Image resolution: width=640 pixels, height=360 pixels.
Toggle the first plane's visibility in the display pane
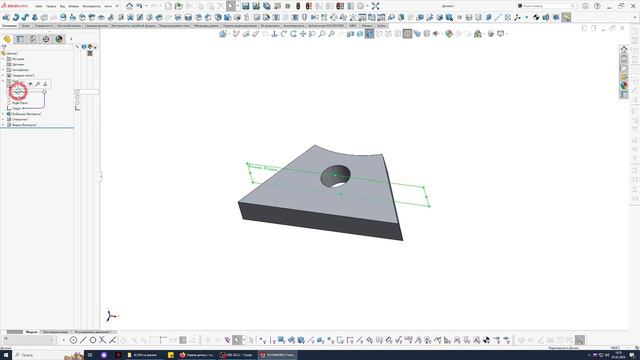(77, 92)
